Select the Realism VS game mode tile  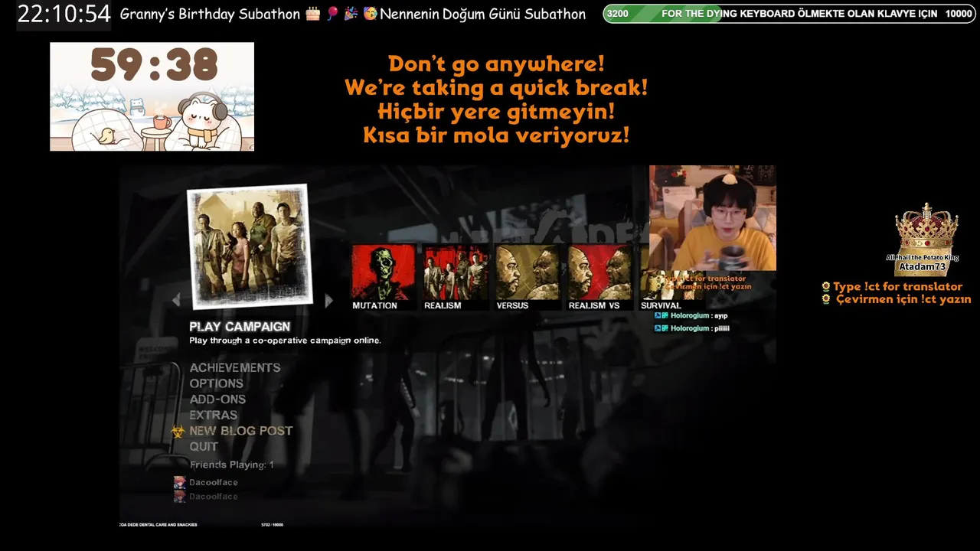[599, 277]
